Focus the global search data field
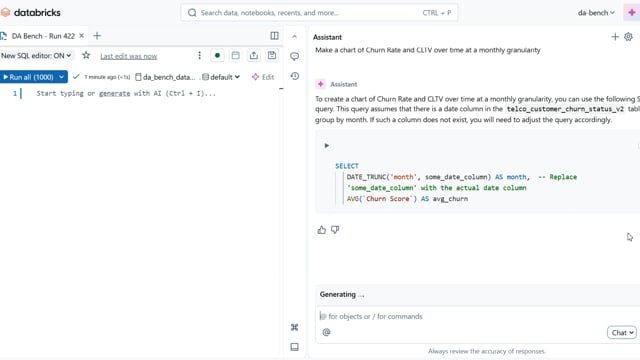This screenshot has height=360, width=640. tap(319, 13)
